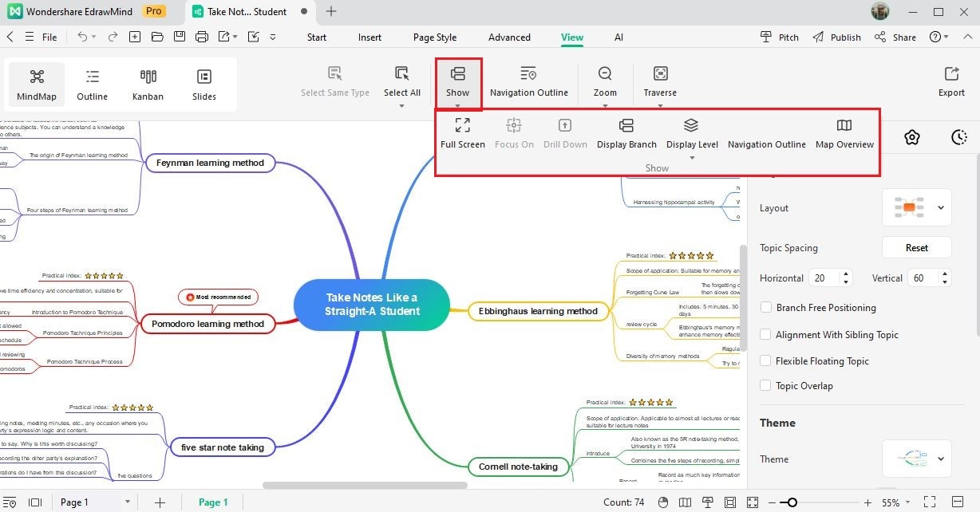Click the Share button

point(895,37)
